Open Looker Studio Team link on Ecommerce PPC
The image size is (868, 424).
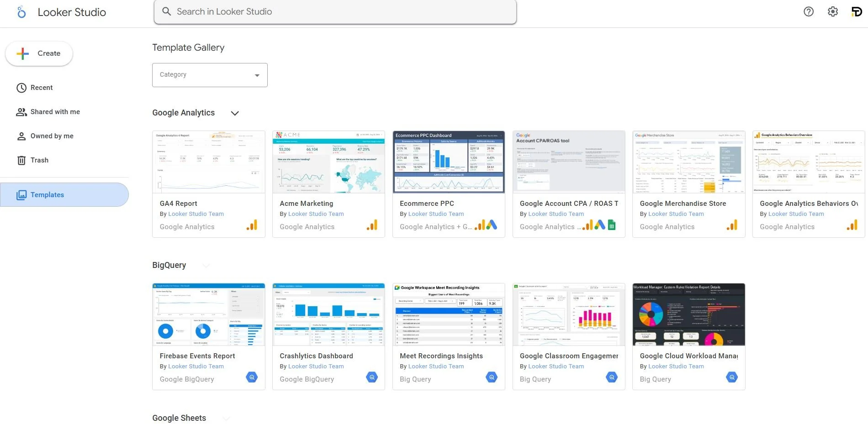[x=436, y=214]
